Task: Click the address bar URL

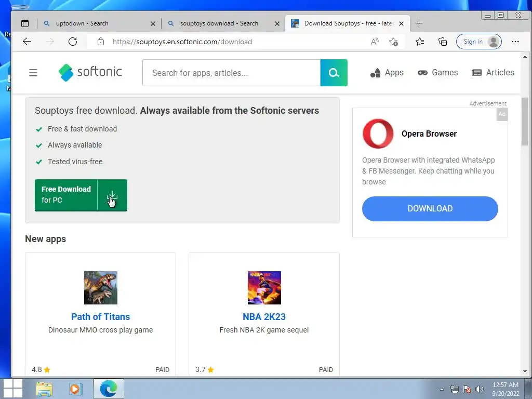Action: 182,42
